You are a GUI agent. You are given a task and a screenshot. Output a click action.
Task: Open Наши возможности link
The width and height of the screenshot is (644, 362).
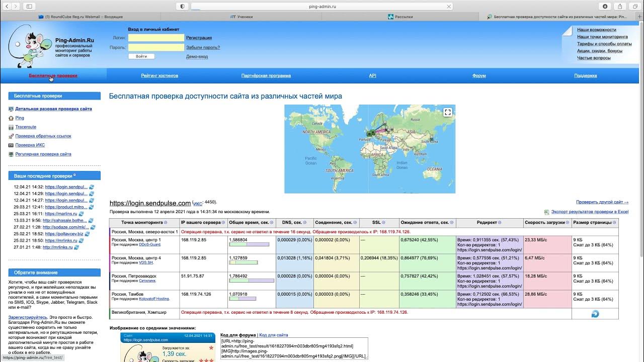click(x=596, y=30)
